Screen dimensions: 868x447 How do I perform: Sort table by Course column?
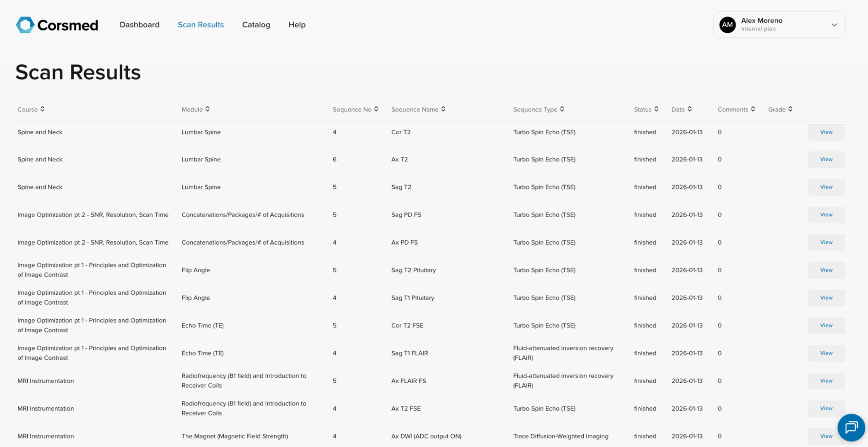[42, 109]
